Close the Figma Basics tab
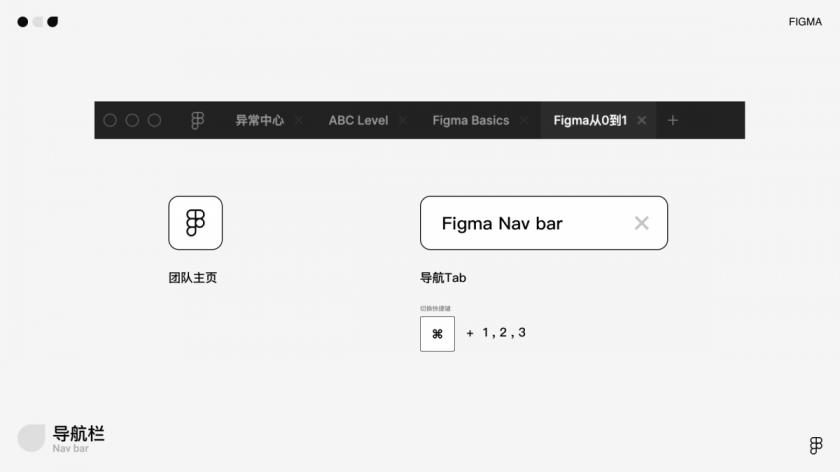The width and height of the screenshot is (840, 472). pos(524,121)
